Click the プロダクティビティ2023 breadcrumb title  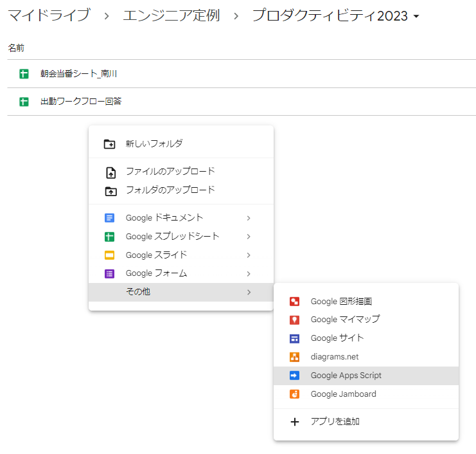point(330,15)
